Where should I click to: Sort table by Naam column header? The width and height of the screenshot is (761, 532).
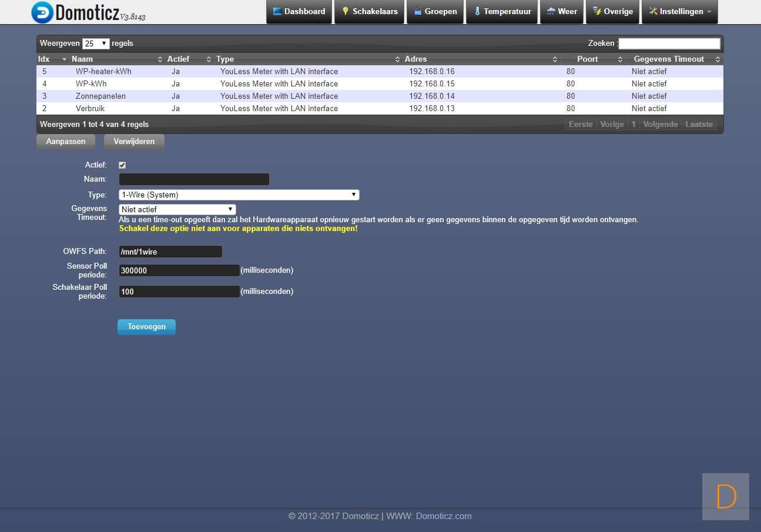point(82,59)
